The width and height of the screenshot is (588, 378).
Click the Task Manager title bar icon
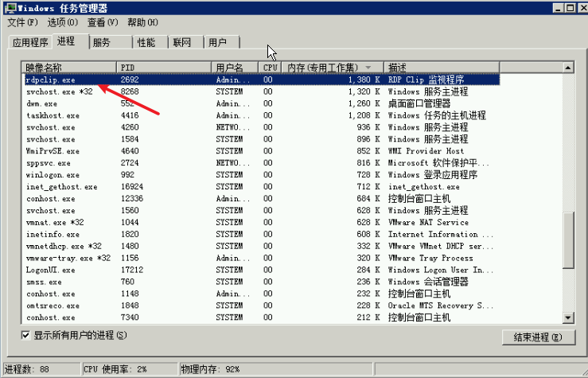click(x=10, y=7)
